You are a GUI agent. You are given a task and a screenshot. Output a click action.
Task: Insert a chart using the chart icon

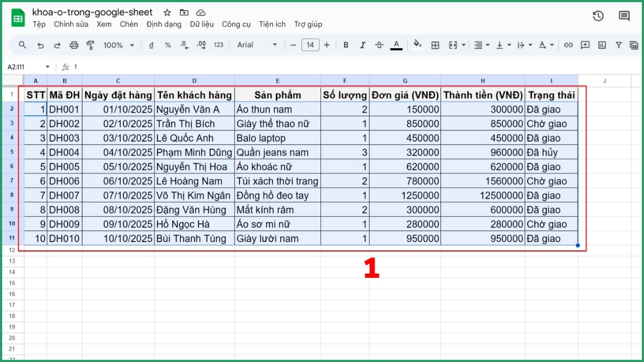pos(603,45)
